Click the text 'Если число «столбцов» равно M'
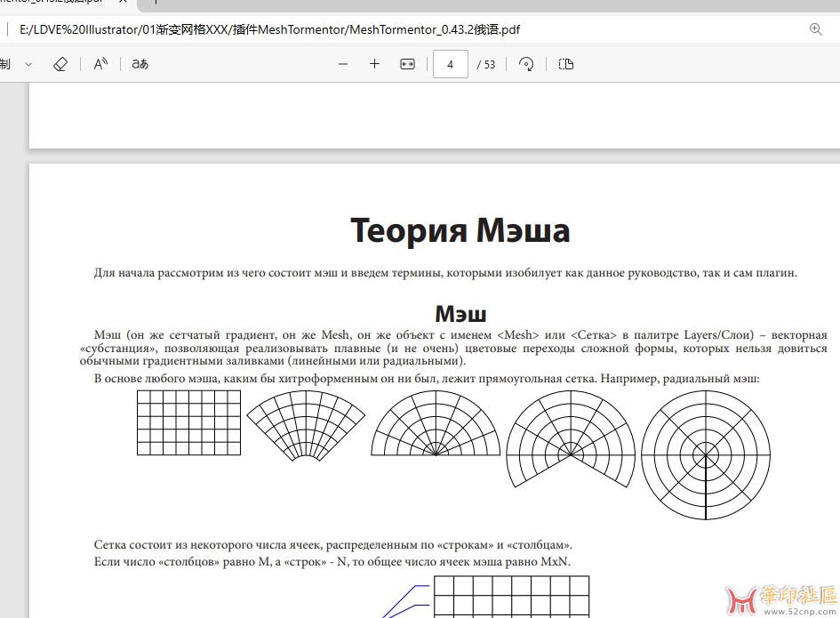Screen dimensions: 840x618 click(x=182, y=562)
